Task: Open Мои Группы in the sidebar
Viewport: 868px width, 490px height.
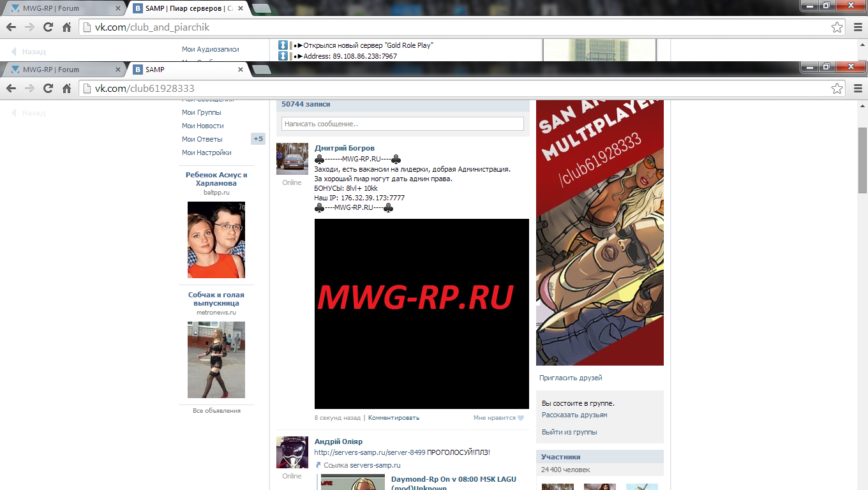Action: (201, 112)
